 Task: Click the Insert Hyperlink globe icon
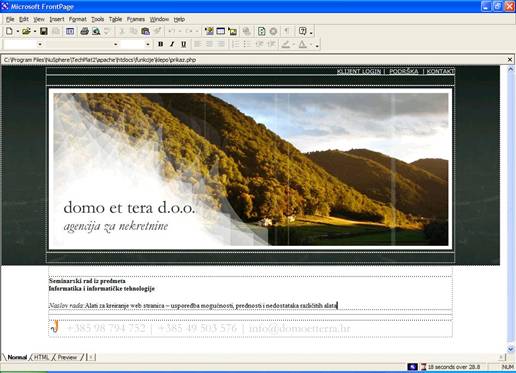247,31
